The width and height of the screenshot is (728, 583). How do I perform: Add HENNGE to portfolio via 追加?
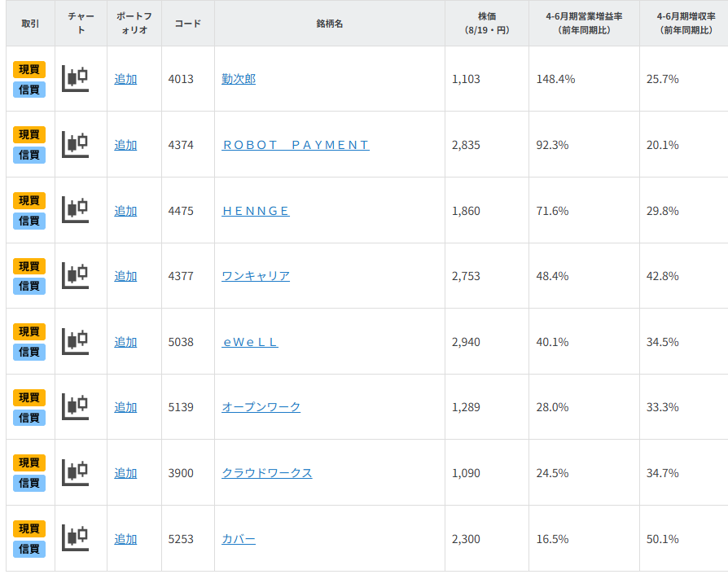[125, 211]
